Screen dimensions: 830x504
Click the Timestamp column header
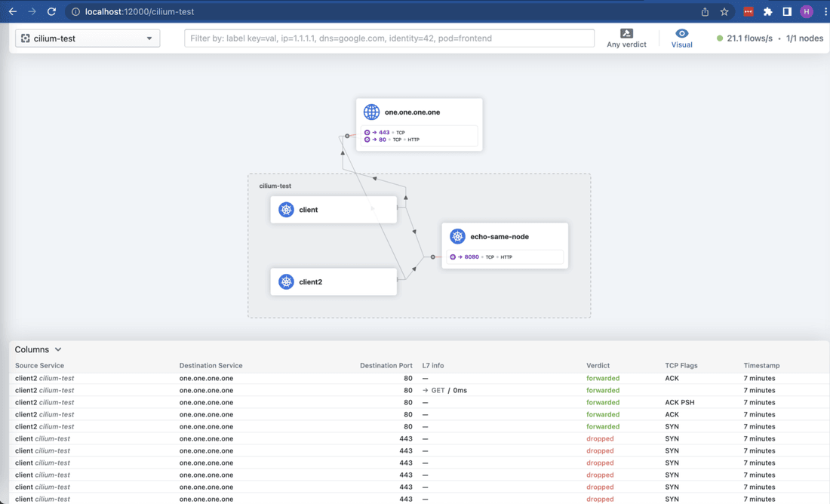[x=761, y=365]
